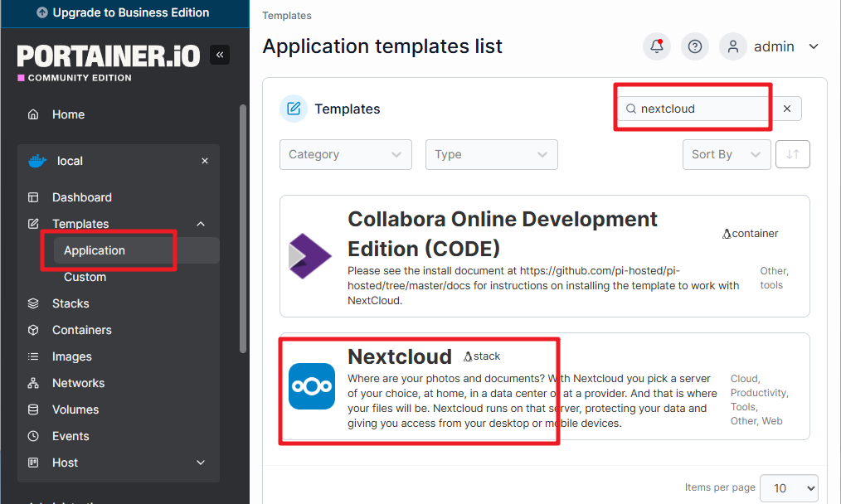Open Images in sidebar

tap(71, 356)
